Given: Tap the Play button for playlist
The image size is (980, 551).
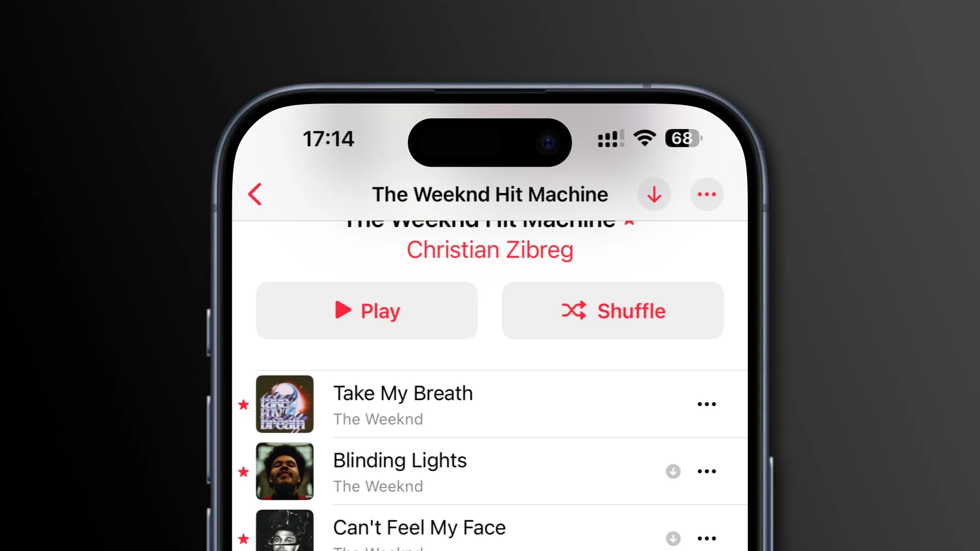Looking at the screenshot, I should point(367,310).
